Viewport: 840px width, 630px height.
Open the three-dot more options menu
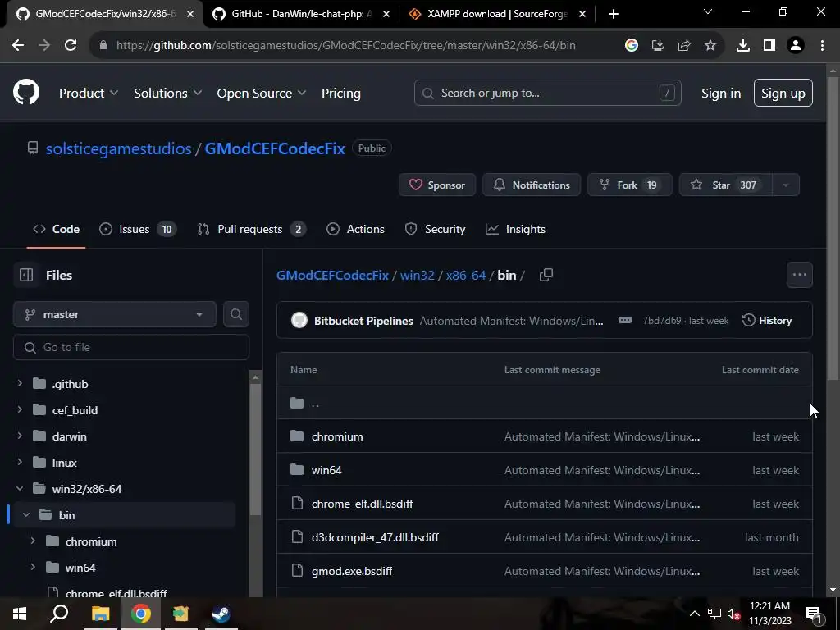pyautogui.click(x=799, y=275)
